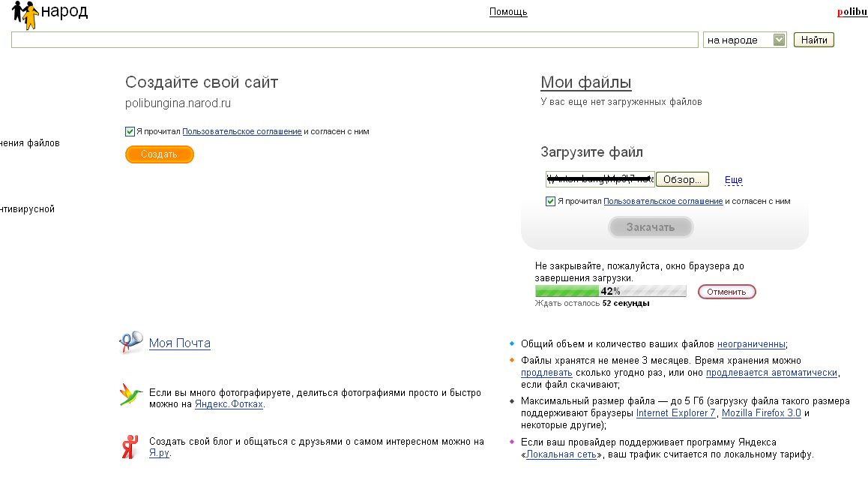Open the Моя Почта link
The height and width of the screenshot is (504, 868).
coord(179,343)
